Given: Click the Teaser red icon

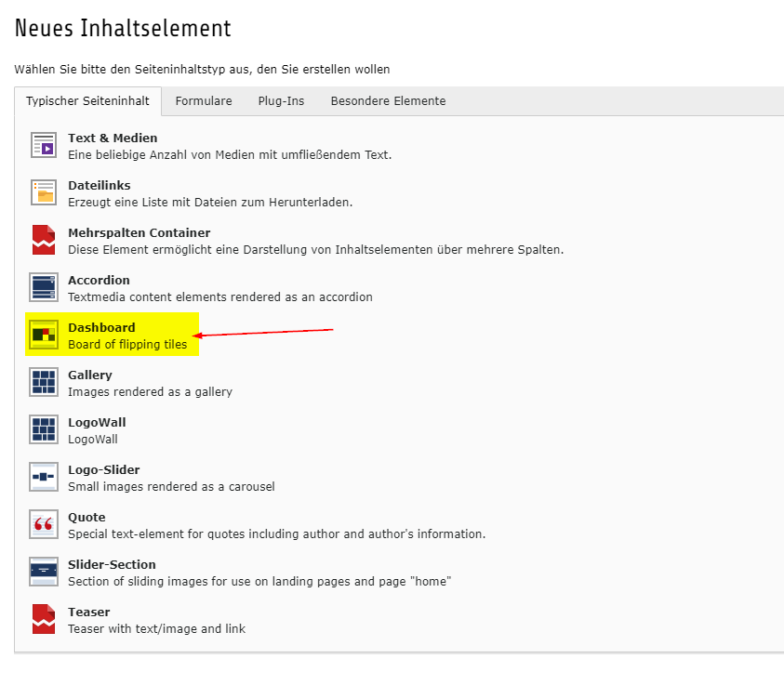Looking at the screenshot, I should click(x=44, y=620).
